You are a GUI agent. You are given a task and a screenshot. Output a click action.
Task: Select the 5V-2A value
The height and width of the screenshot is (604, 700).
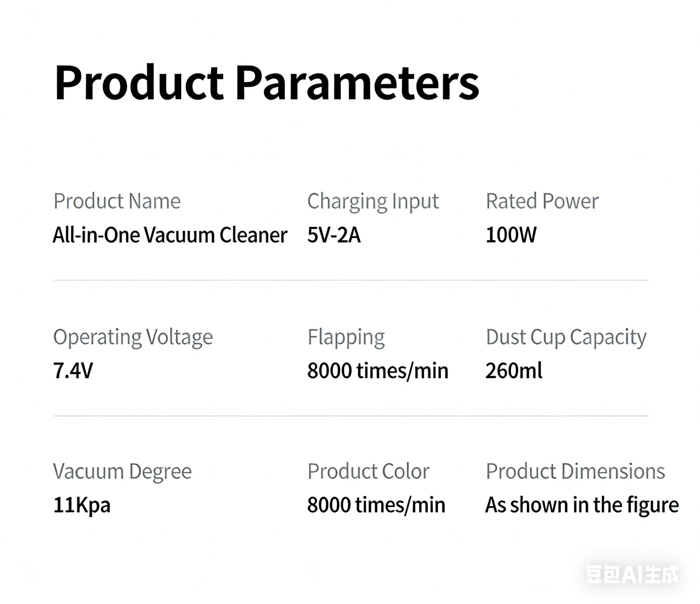(334, 235)
